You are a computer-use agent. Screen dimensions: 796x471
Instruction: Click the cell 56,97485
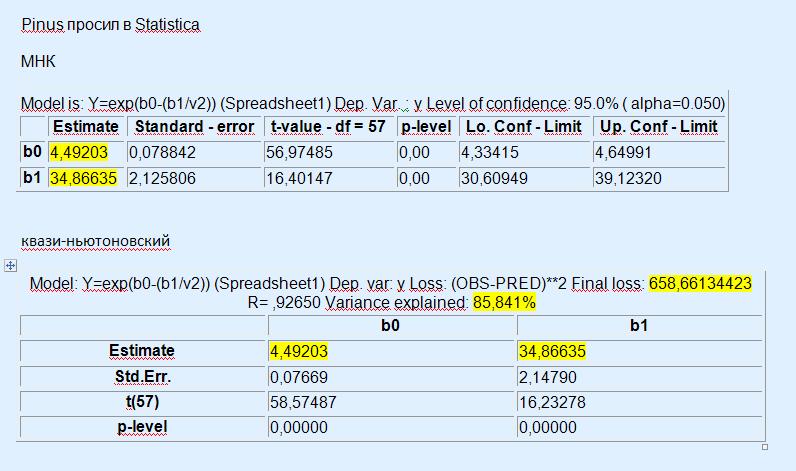[x=299, y=152]
